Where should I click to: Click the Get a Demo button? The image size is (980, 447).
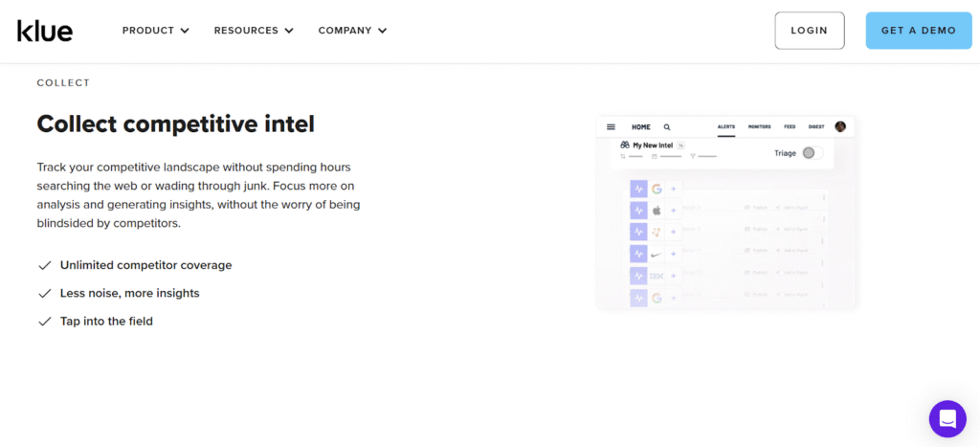point(919,31)
